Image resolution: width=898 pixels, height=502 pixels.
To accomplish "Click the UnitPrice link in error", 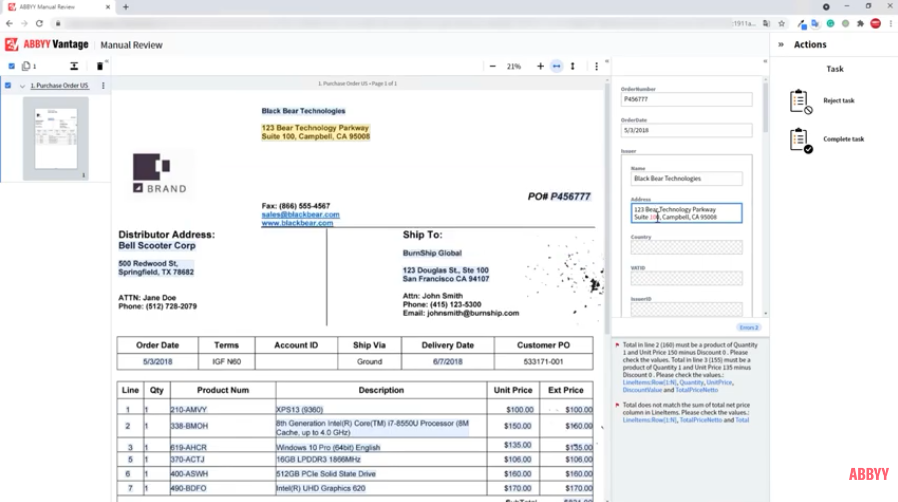I will tap(719, 382).
